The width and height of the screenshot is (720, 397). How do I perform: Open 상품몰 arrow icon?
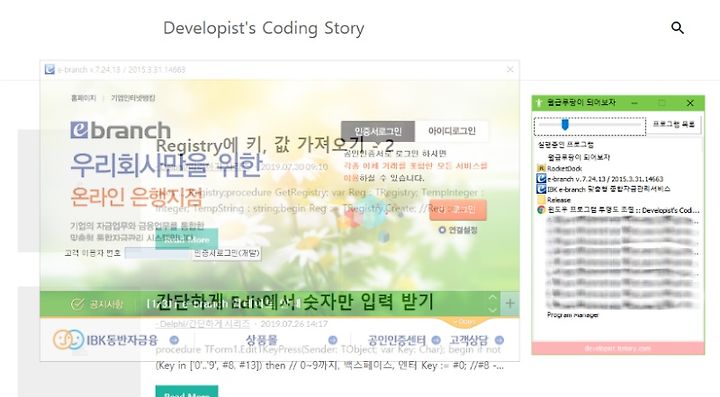(333, 340)
